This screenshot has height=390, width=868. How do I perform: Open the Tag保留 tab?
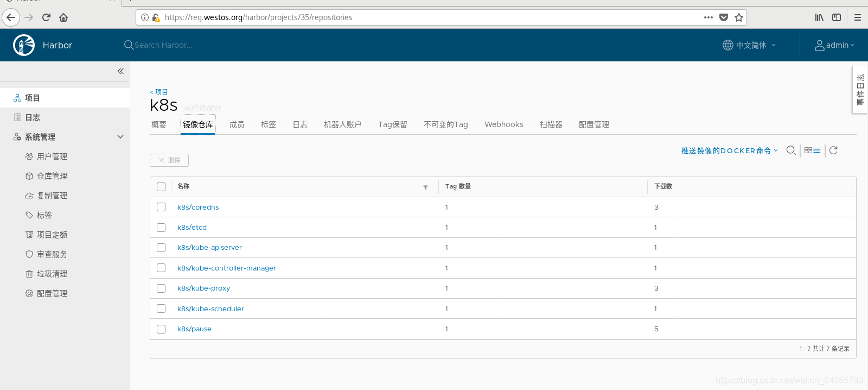(393, 124)
